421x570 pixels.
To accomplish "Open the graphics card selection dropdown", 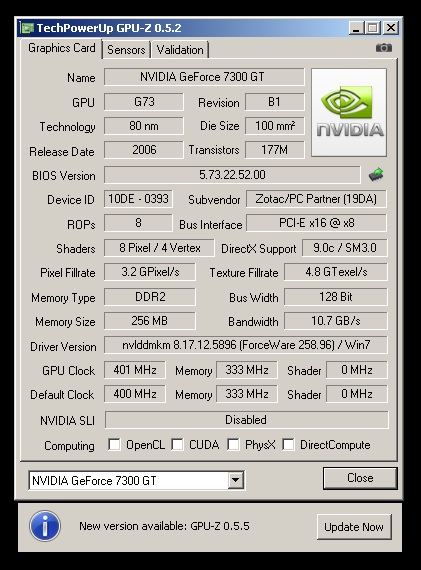I will click(235, 480).
